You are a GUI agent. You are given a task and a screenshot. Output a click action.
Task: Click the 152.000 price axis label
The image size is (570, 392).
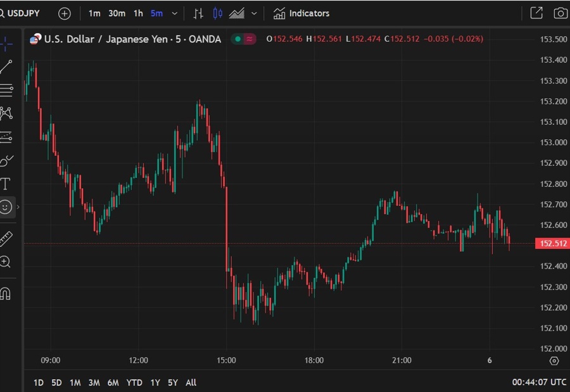[554, 349]
